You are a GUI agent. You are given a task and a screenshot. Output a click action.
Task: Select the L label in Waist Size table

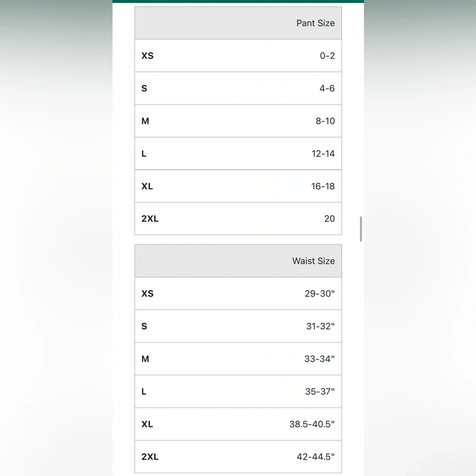(x=144, y=391)
